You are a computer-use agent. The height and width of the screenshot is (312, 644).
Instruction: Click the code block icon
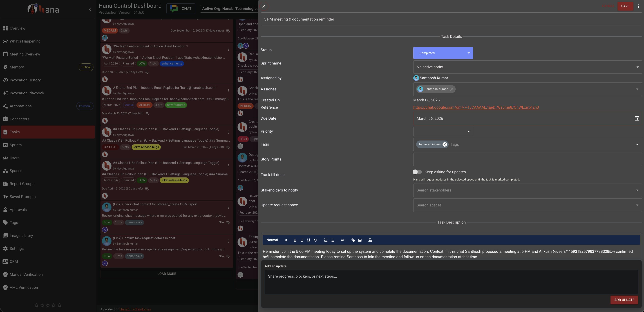[343, 240]
